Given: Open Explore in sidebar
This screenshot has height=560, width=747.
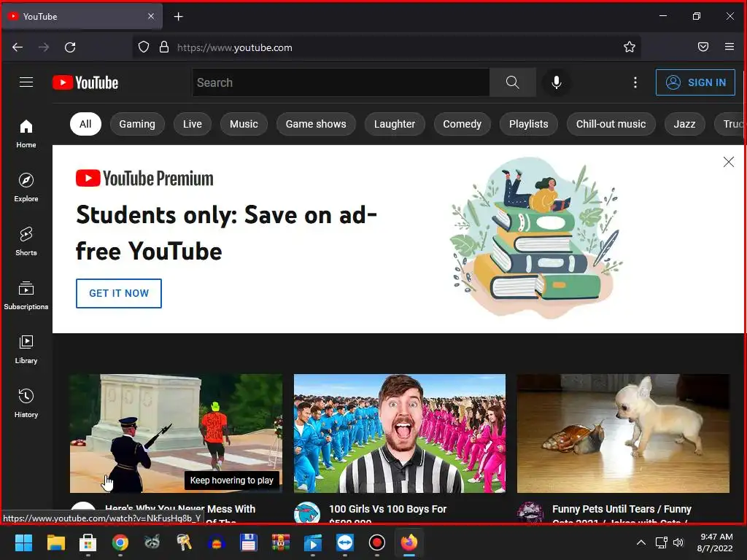Looking at the screenshot, I should tap(26, 187).
